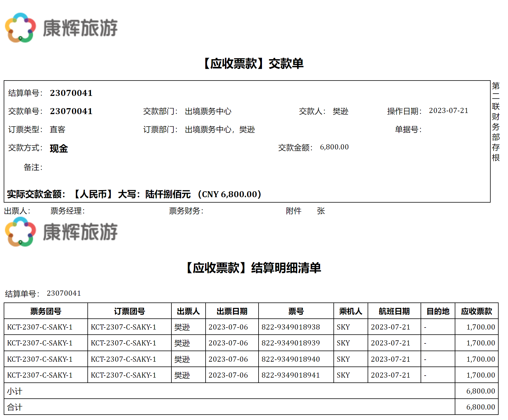Viewport: 508px width, 420px height.
Task: Select the 应收票款 column header
Action: tap(476, 311)
